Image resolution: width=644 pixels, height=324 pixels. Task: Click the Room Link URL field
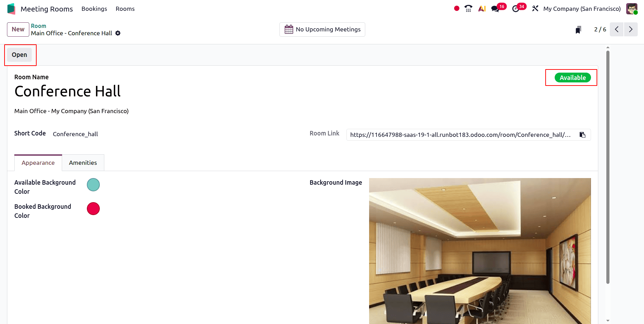(x=460, y=135)
